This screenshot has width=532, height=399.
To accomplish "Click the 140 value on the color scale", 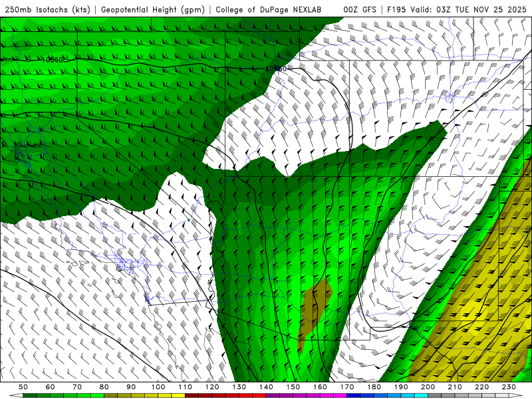I will point(266,387).
